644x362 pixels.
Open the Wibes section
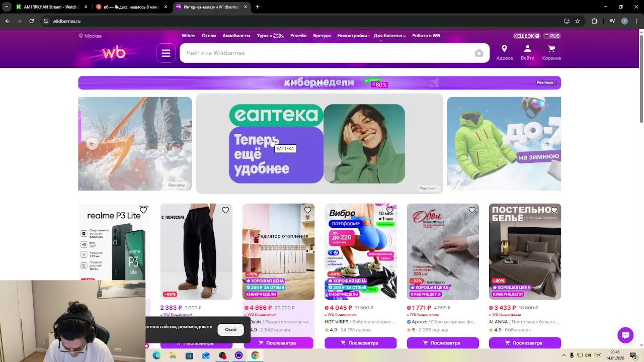click(188, 36)
